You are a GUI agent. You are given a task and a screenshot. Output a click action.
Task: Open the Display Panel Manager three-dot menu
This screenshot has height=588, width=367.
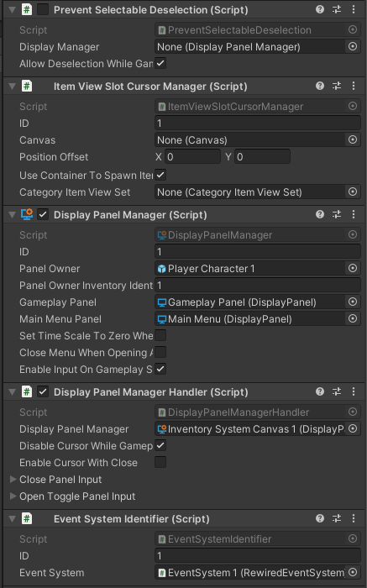(353, 214)
